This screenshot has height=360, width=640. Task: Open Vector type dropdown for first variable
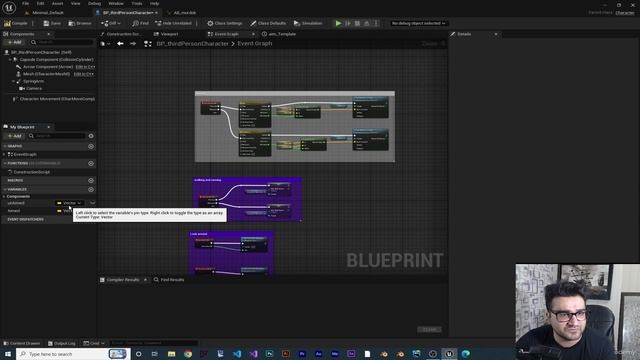70,203
